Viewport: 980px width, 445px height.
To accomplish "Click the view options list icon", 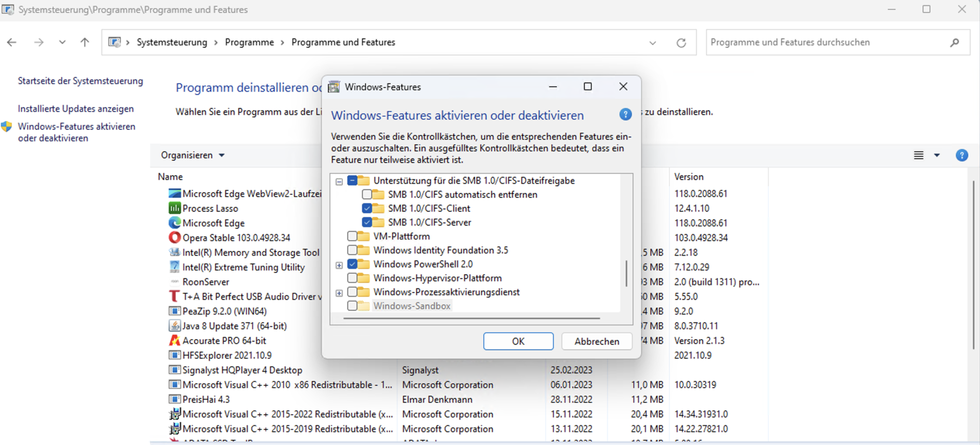I will tap(918, 155).
